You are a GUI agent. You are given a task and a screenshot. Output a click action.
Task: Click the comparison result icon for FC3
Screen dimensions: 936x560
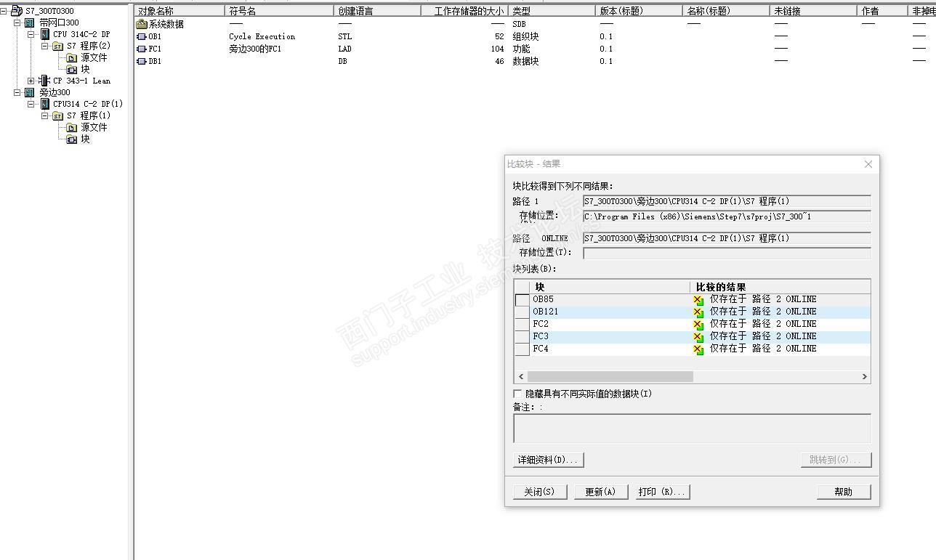pos(698,337)
